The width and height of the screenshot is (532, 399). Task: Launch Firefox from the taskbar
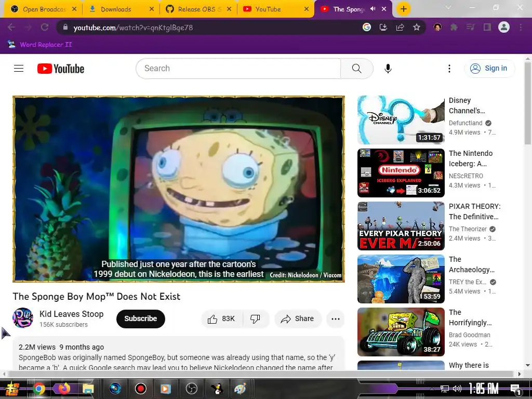click(63, 389)
